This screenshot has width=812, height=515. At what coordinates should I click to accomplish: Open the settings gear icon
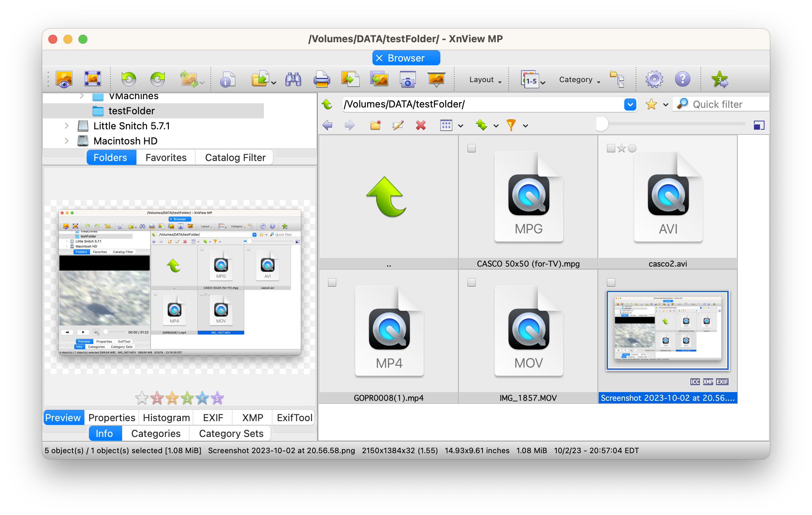[x=654, y=79]
